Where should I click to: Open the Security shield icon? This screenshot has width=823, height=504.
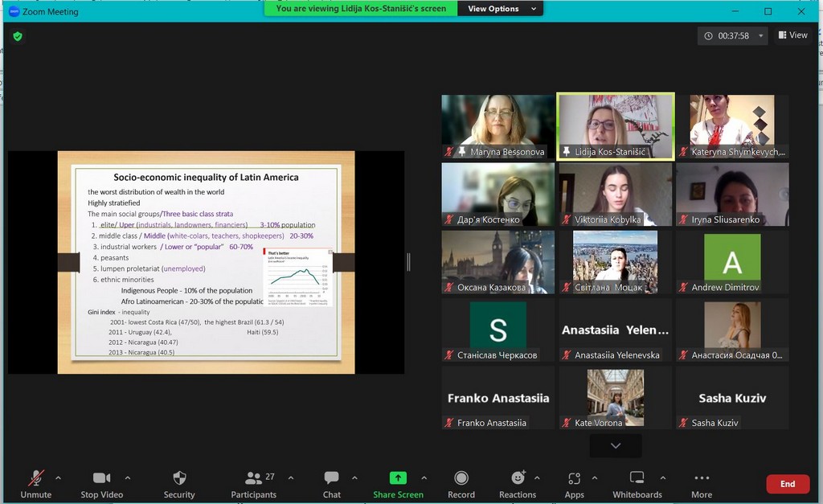(x=179, y=479)
